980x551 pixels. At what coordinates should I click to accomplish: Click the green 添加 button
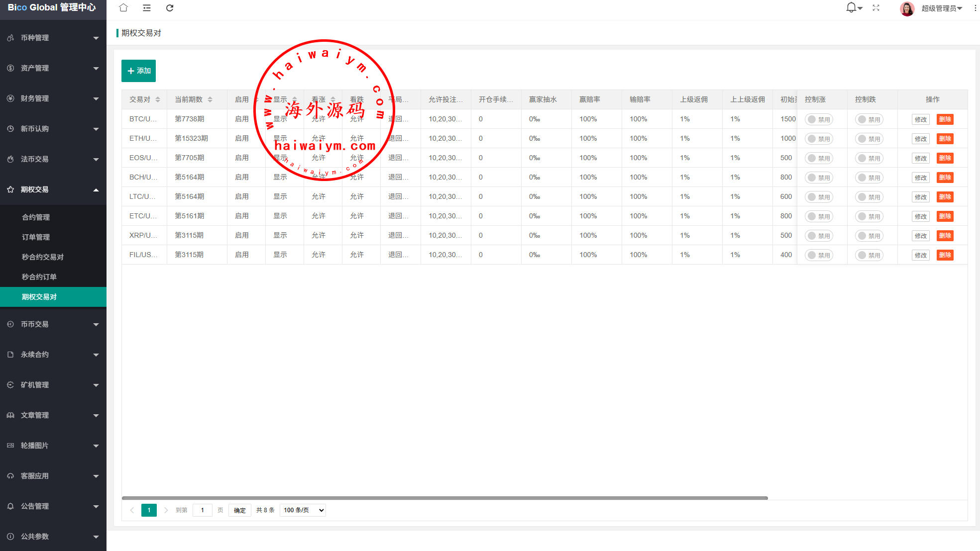click(x=138, y=71)
